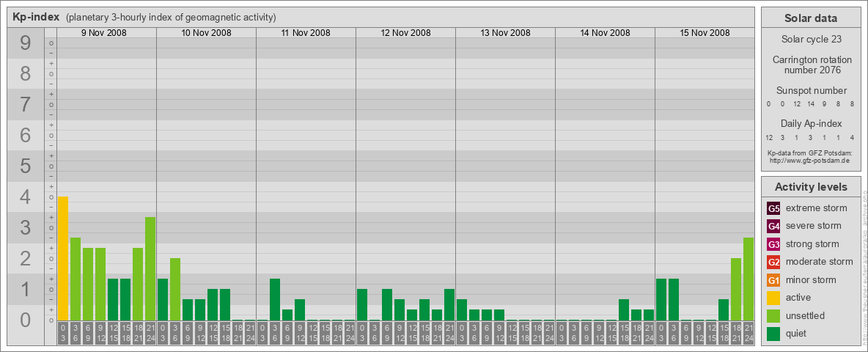Select the yellow active bar on 9 Nov
This screenshot has width=868, height=352.
click(63, 258)
